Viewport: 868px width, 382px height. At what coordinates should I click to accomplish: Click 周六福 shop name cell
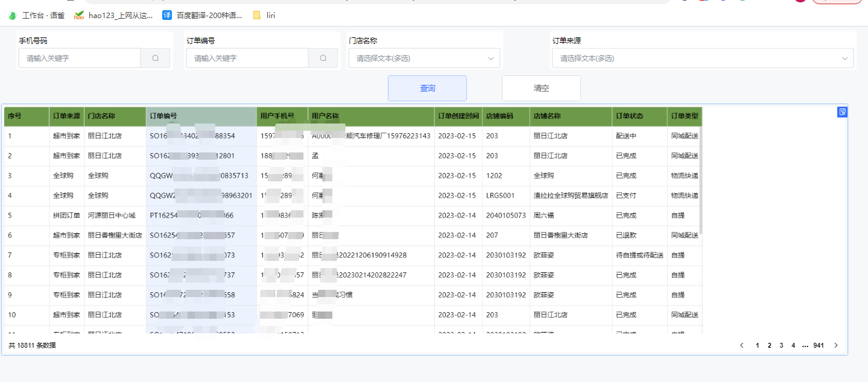543,216
